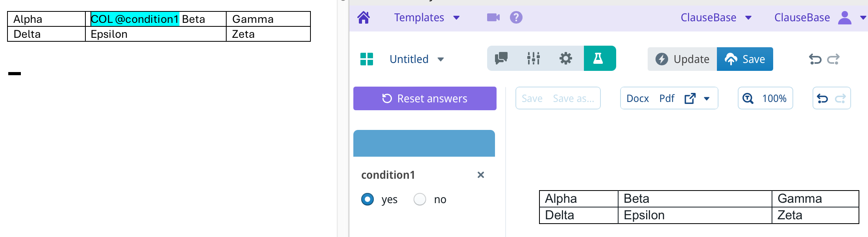Screen dimensions: 868x237
Task: Click the gear settings icon
Action: click(x=566, y=59)
